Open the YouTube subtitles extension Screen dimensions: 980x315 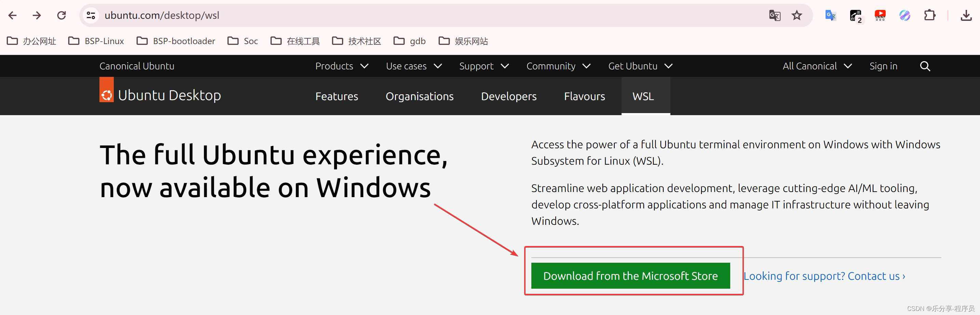tap(880, 15)
